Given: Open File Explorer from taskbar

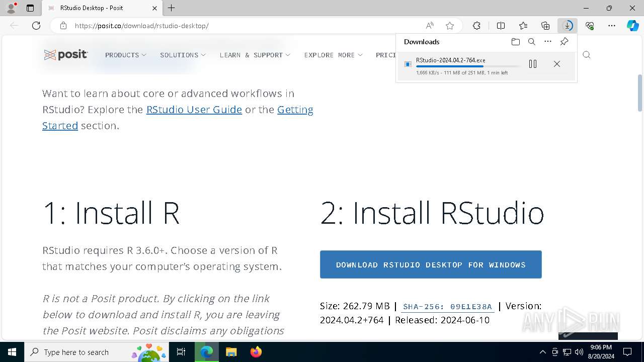Looking at the screenshot, I should point(231,352).
